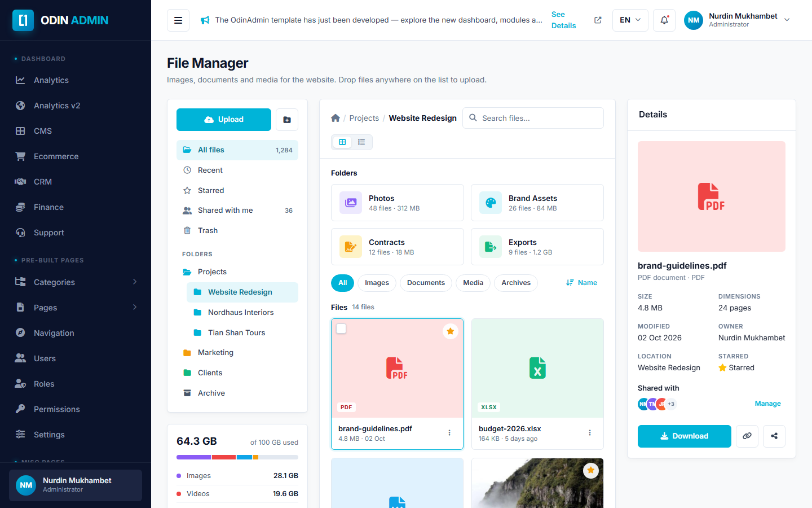Open the Photos folder card
Image resolution: width=812 pixels, height=508 pixels.
pos(398,203)
